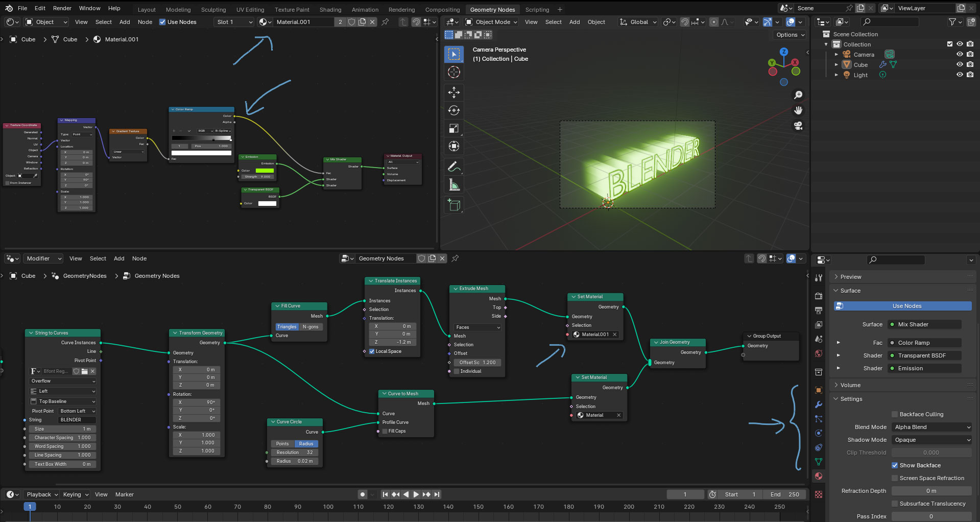This screenshot has height=522, width=980.
Task: Click the zoom magnifier viewport gizmo
Action: click(798, 95)
